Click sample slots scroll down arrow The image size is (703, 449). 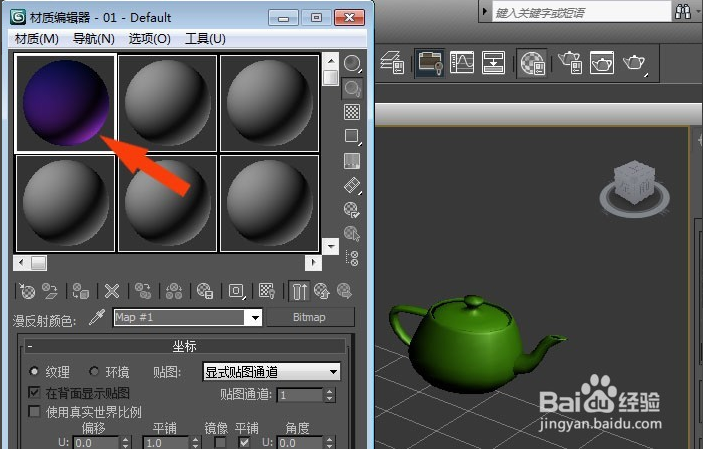(x=331, y=246)
